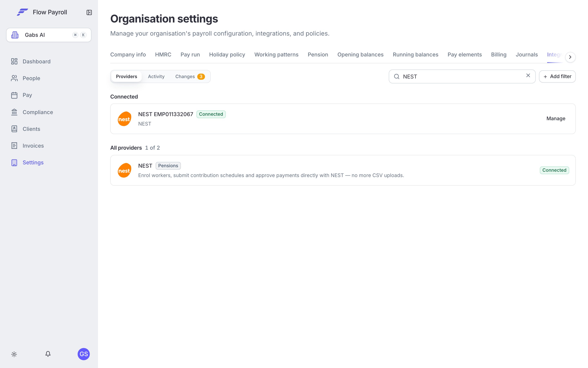Image resolution: width=588 pixels, height=368 pixels.
Task: Open the Pension tab
Action: pyautogui.click(x=318, y=55)
